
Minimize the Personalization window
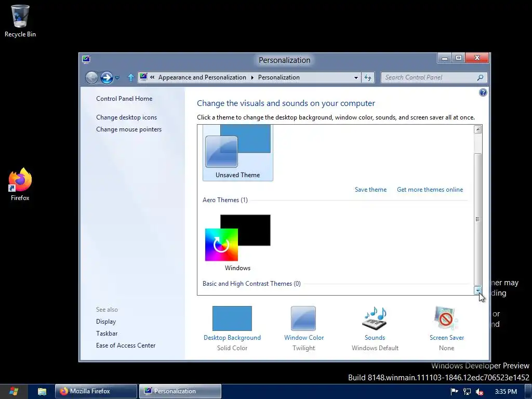[445, 58]
